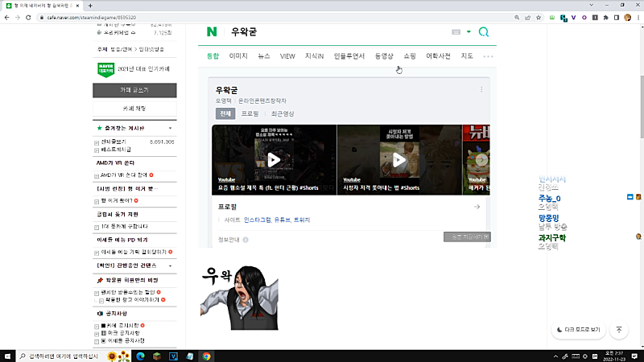This screenshot has height=362, width=644.
Task: Open profile details arrow
Action: [477, 207]
